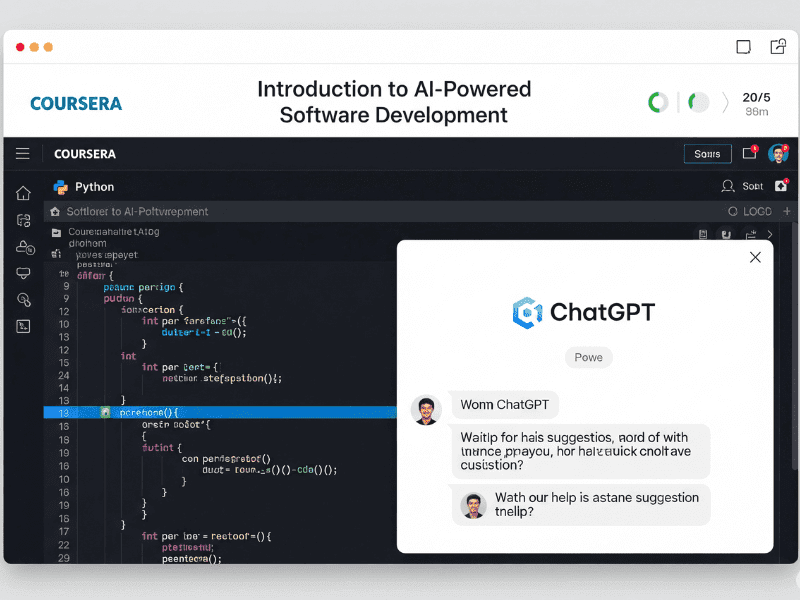
Task: Click the ChatGPT logo icon
Action: pyautogui.click(x=527, y=312)
